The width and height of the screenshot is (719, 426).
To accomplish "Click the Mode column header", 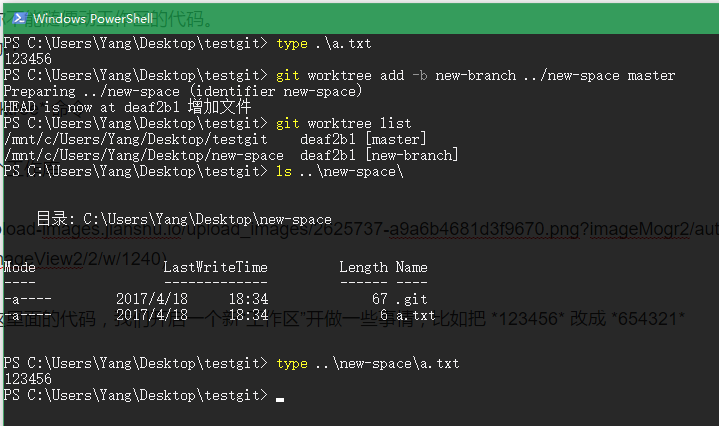I will click(x=20, y=267).
